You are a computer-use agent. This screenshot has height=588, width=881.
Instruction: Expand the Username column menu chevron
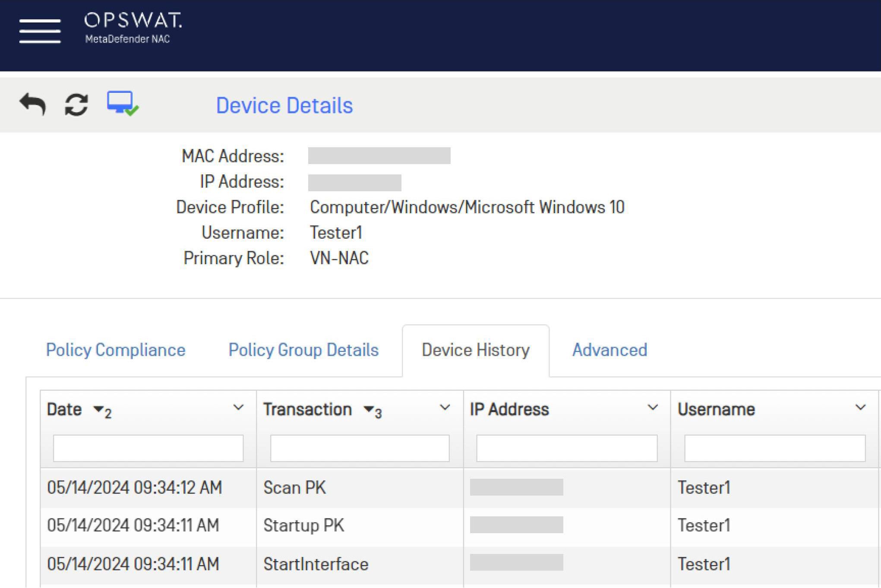[860, 408]
